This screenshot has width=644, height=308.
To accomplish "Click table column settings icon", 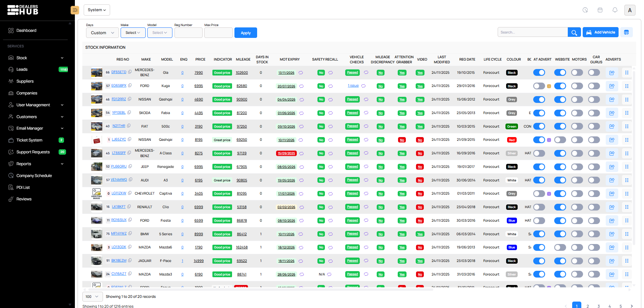I will [x=626, y=32].
